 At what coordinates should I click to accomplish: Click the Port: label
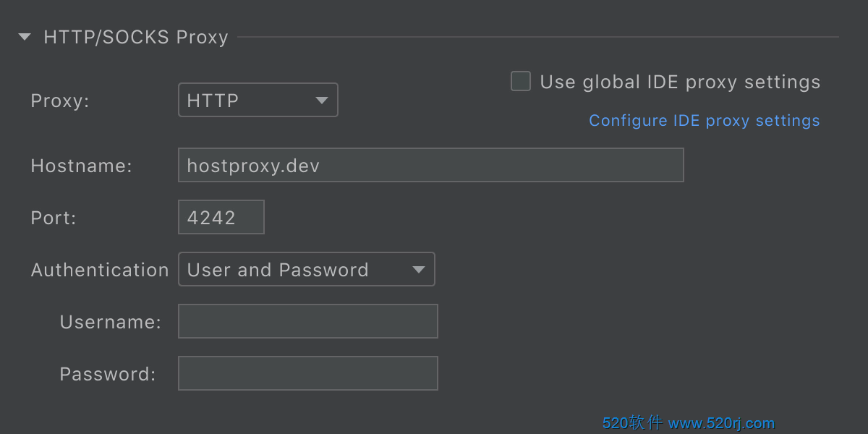click(54, 218)
